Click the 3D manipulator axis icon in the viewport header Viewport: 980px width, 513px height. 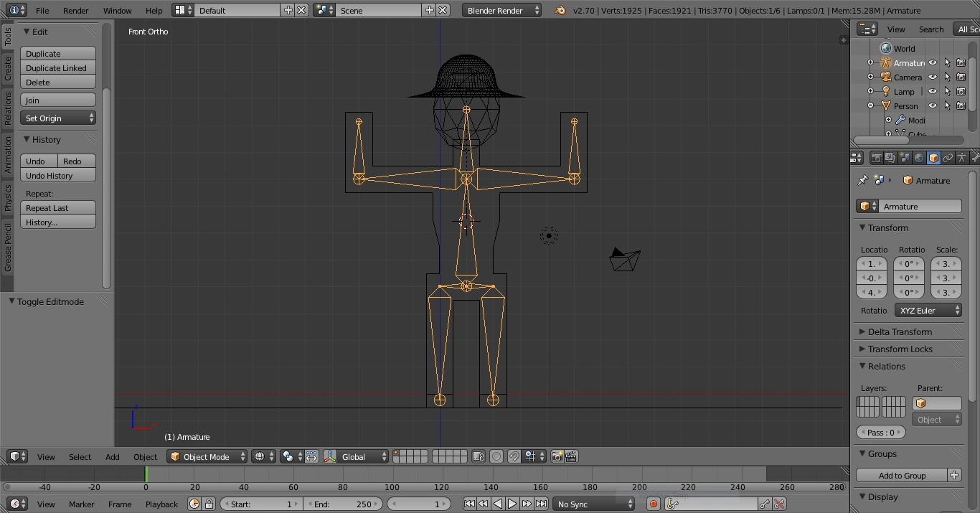point(330,457)
